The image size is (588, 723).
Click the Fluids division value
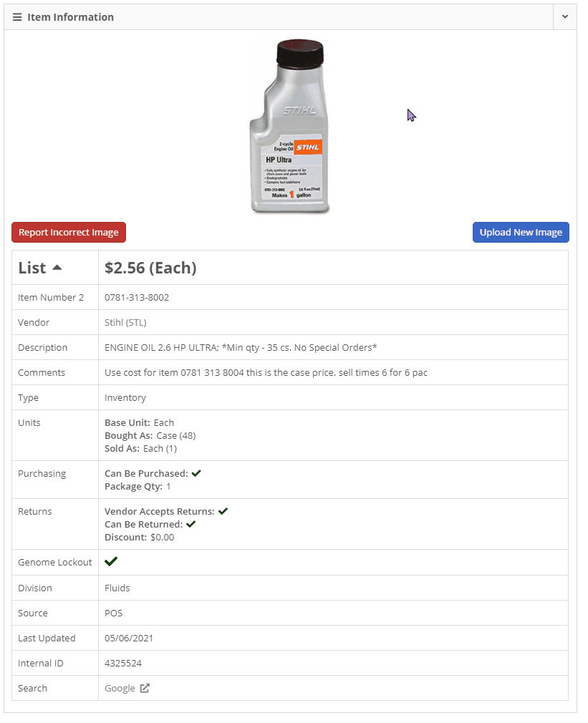[117, 588]
